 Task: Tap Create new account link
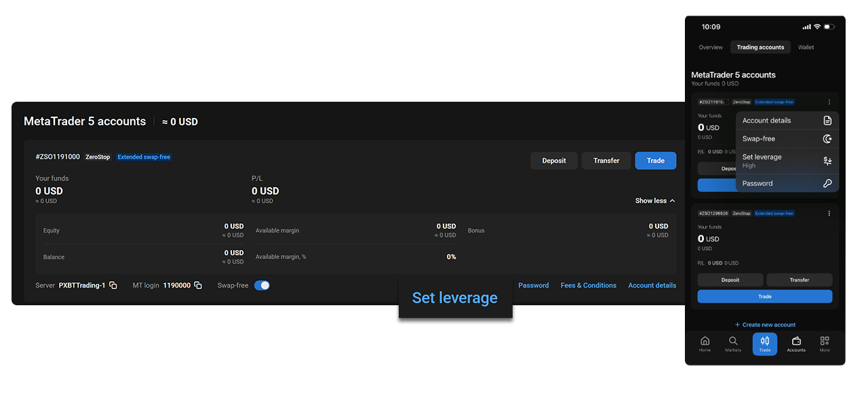[765, 325]
